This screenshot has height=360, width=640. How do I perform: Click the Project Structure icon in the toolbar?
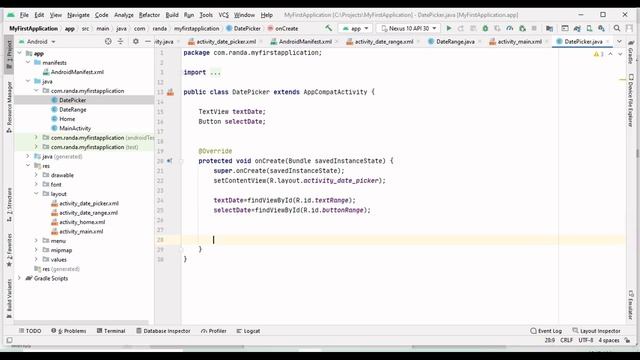549,28
